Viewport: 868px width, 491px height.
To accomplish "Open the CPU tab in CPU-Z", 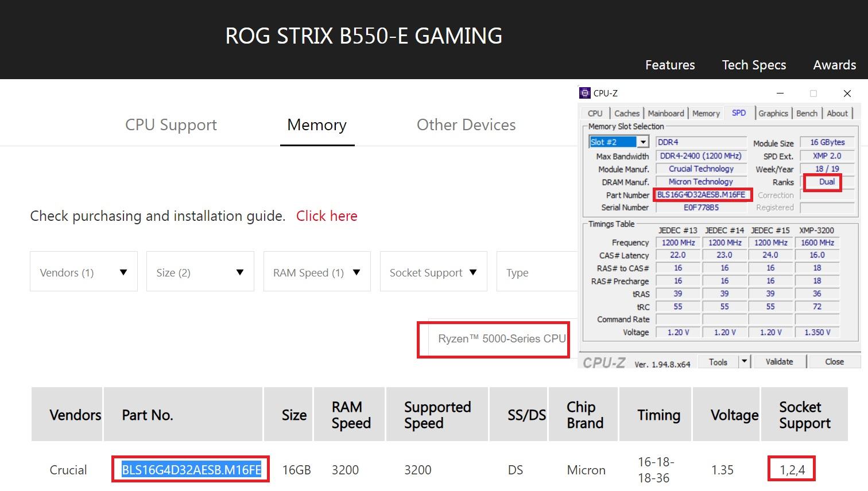I will click(x=595, y=114).
